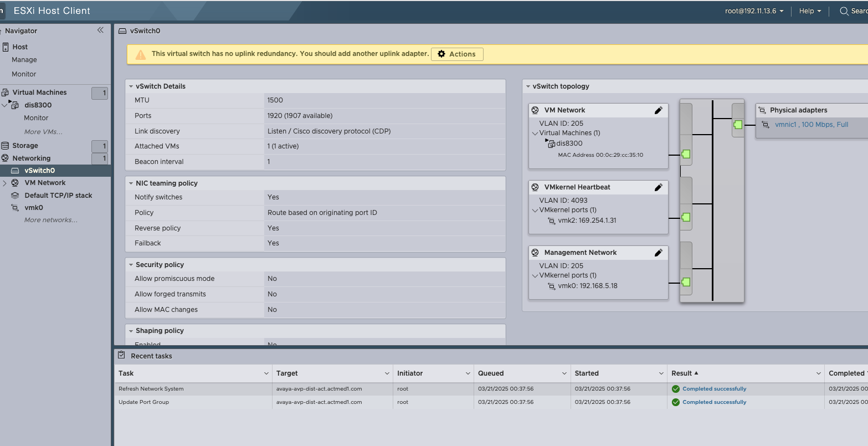Click the Virtual Machines icon in Navigator
The height and width of the screenshot is (446, 868).
5,93
